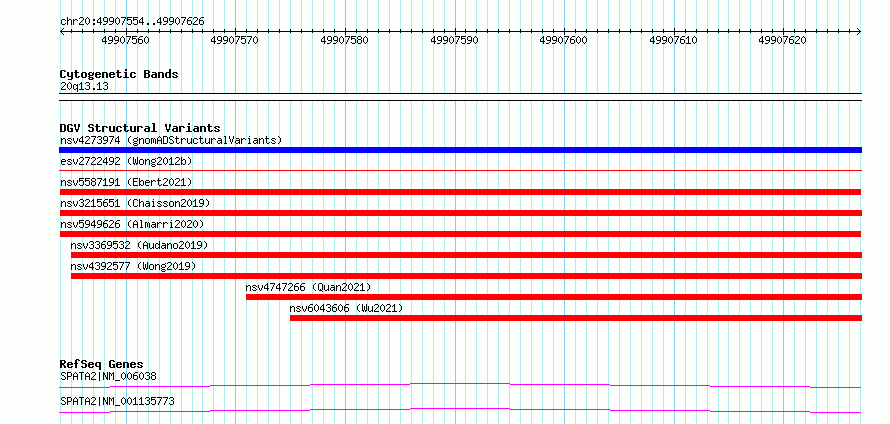Screen dimensions: 890x424
Task: Click the nsv6043606 Wu2021 red bar
Action: tap(576, 318)
